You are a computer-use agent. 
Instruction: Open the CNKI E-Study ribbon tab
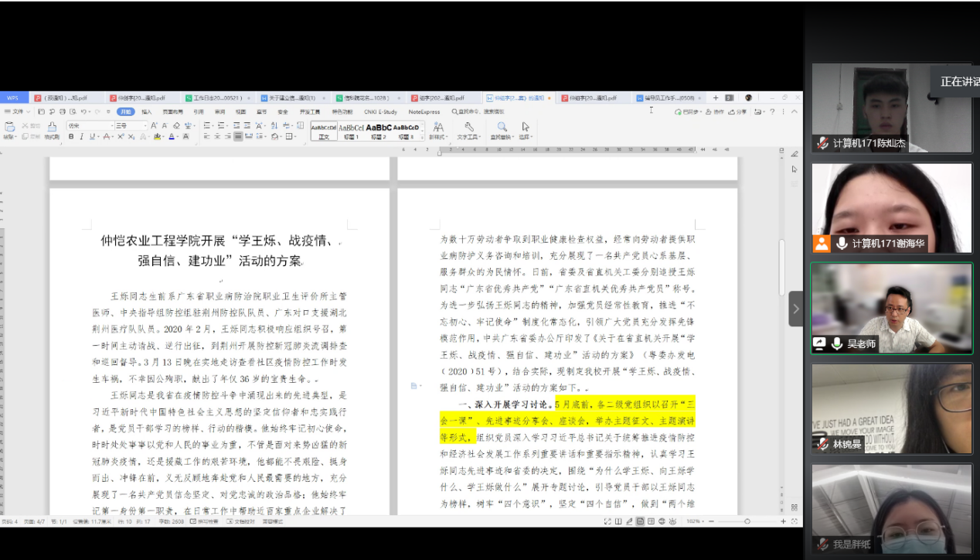tap(380, 111)
